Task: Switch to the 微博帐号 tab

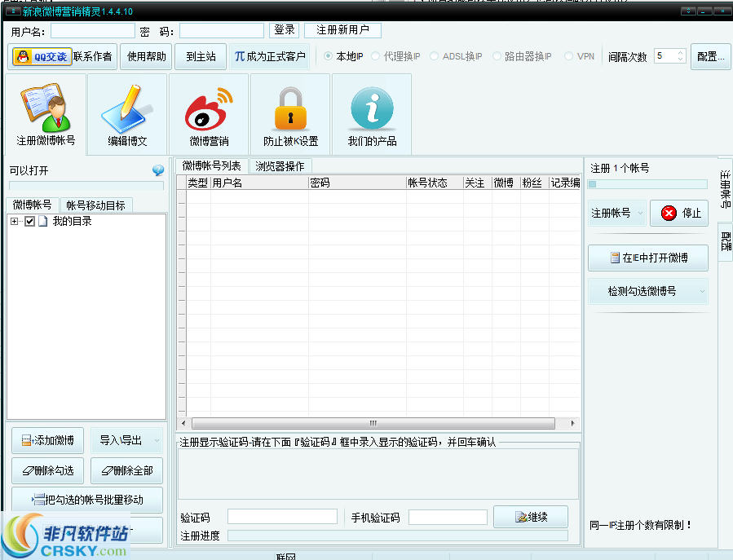Action: tap(33, 205)
